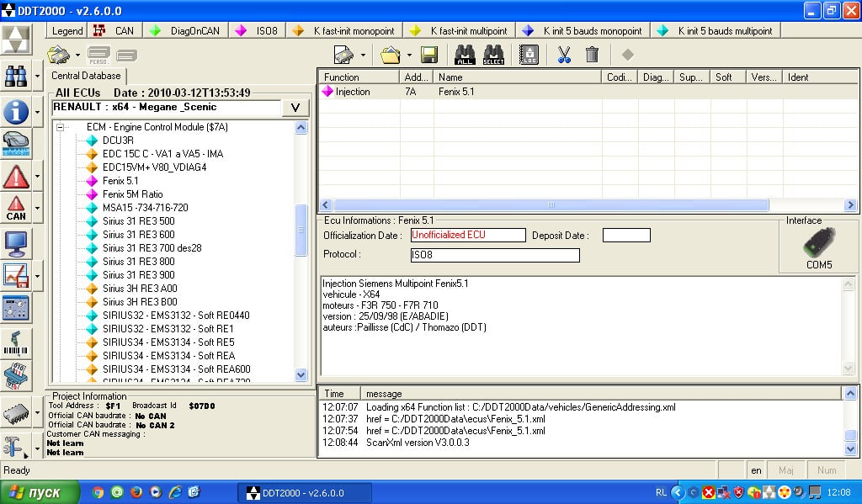Select Fenix 5M Ratio tree item
This screenshot has width=862, height=504.
click(132, 194)
